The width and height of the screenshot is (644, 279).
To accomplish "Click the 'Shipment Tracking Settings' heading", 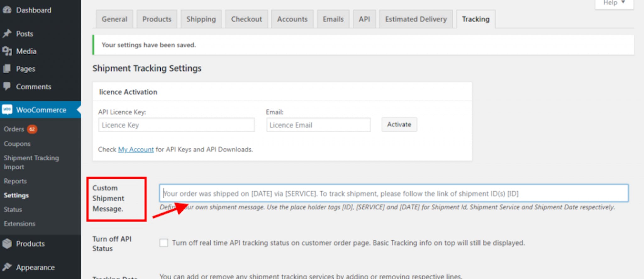I will tap(147, 68).
